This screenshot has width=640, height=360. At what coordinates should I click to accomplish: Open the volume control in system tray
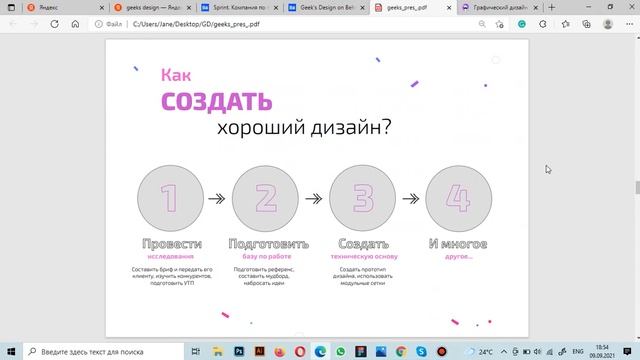(538, 351)
